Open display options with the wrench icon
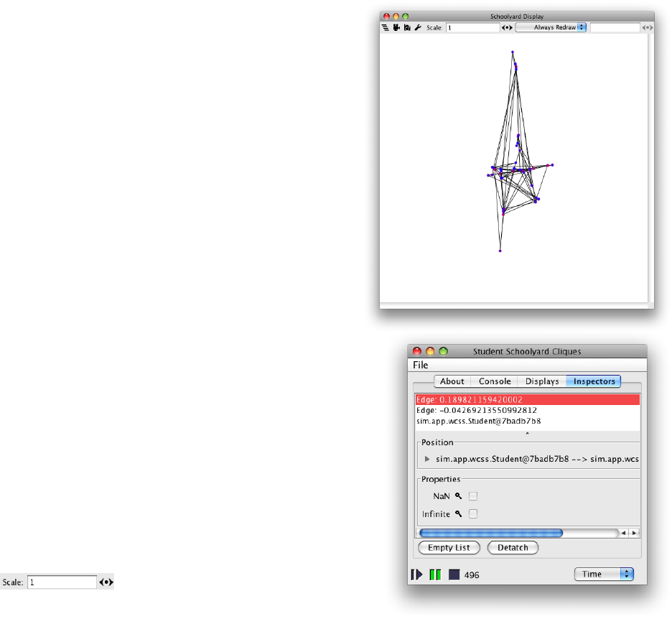The width and height of the screenshot is (672, 619). point(418,27)
